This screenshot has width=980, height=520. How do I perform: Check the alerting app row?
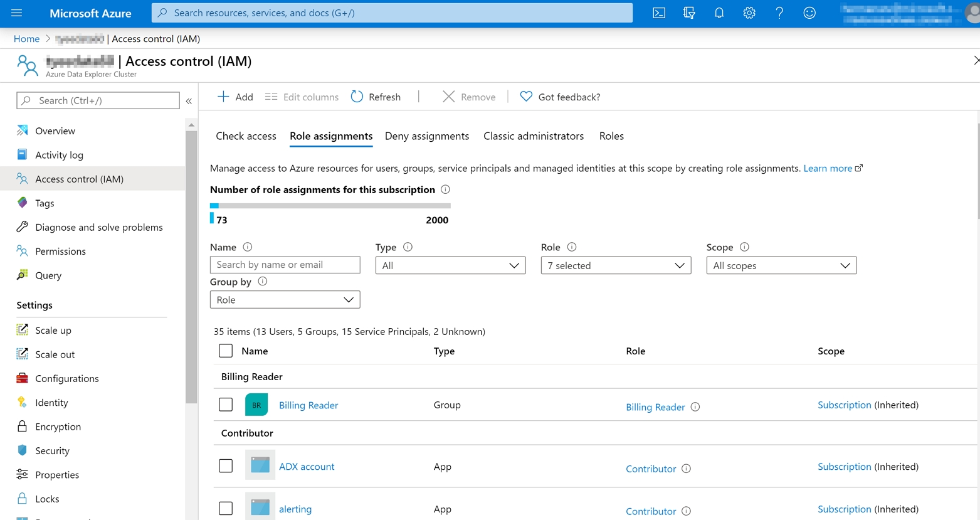pos(226,509)
